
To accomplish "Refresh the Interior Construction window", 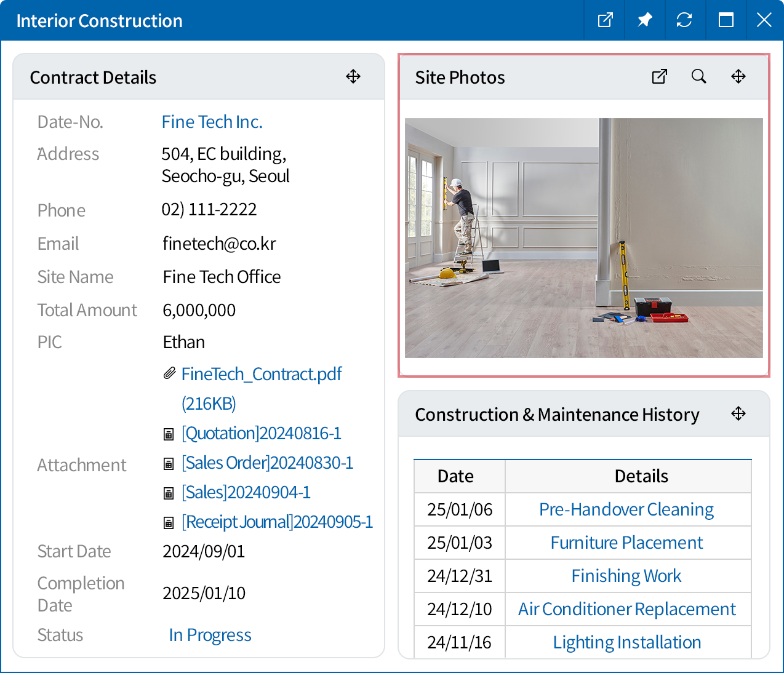I will pyautogui.click(x=684, y=20).
